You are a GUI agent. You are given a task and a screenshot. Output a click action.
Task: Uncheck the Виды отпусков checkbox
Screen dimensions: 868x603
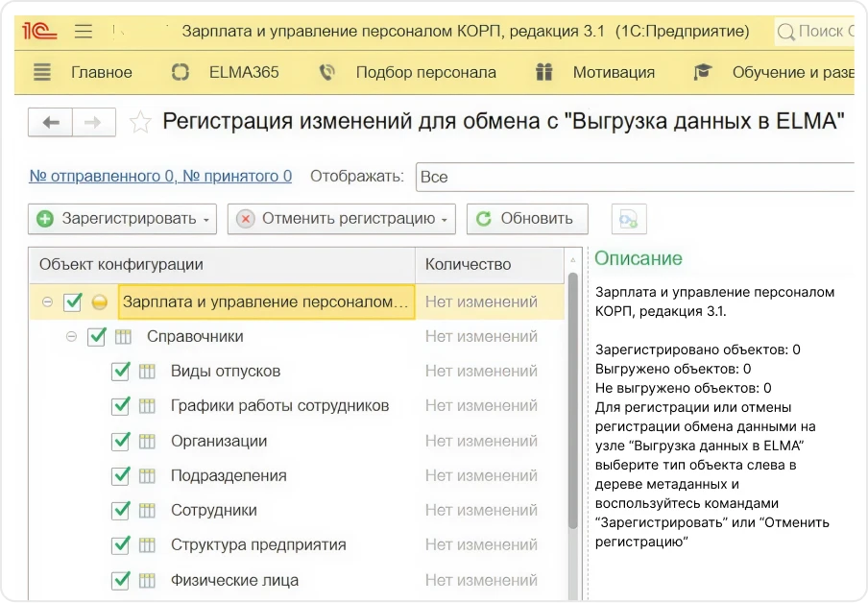click(x=121, y=372)
